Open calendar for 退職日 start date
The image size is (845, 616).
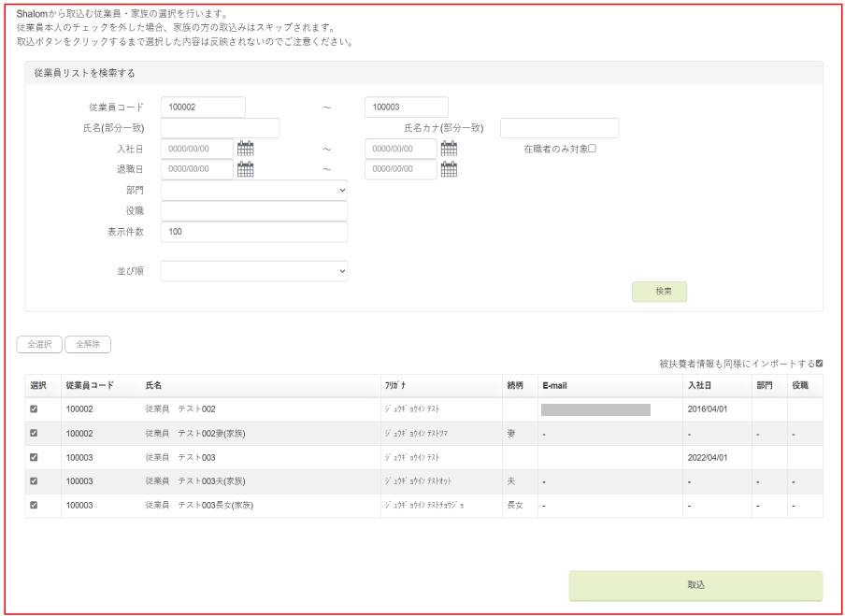[246, 169]
